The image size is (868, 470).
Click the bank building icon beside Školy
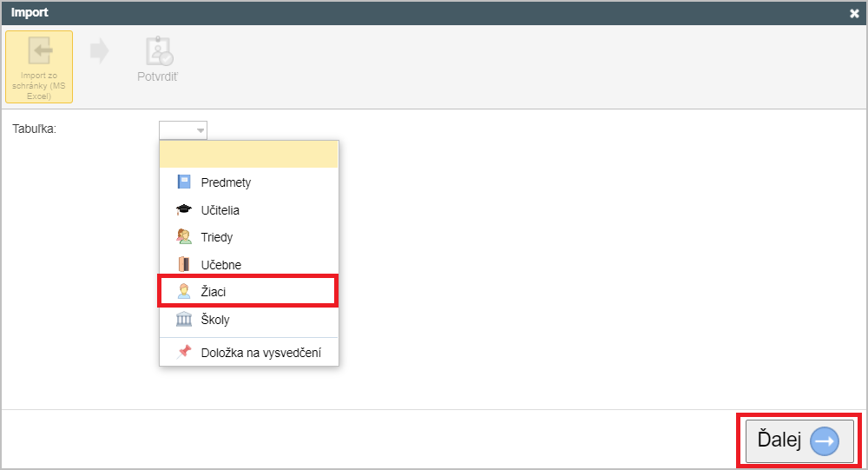[x=184, y=319]
